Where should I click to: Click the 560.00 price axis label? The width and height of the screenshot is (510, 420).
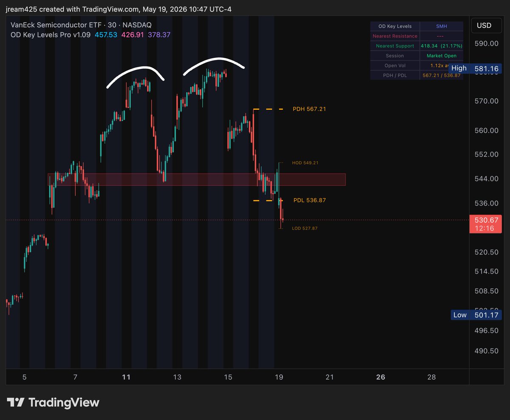[487, 131]
